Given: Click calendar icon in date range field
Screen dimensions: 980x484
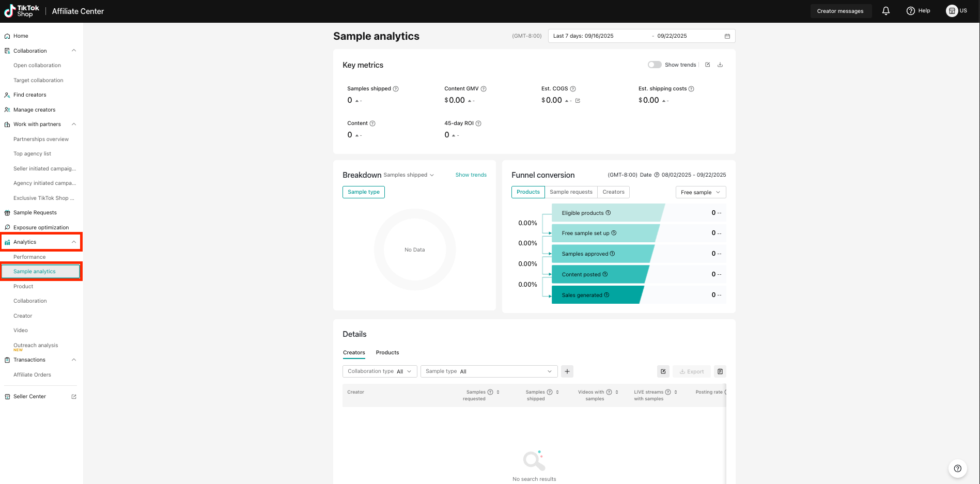Looking at the screenshot, I should [727, 36].
